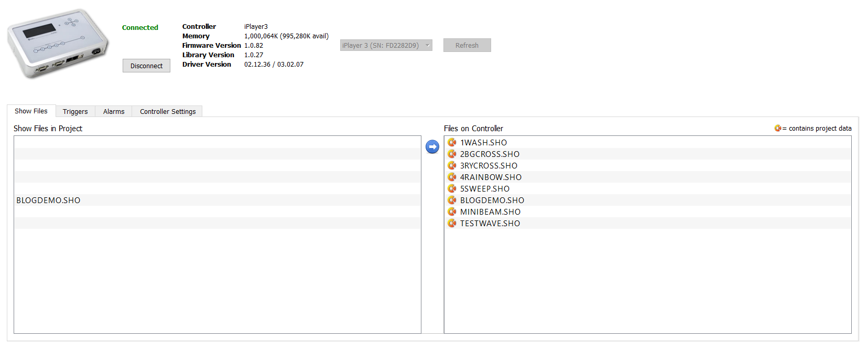
Task: Click the icon next to MINIBEAM.SHO
Action: coord(452,211)
